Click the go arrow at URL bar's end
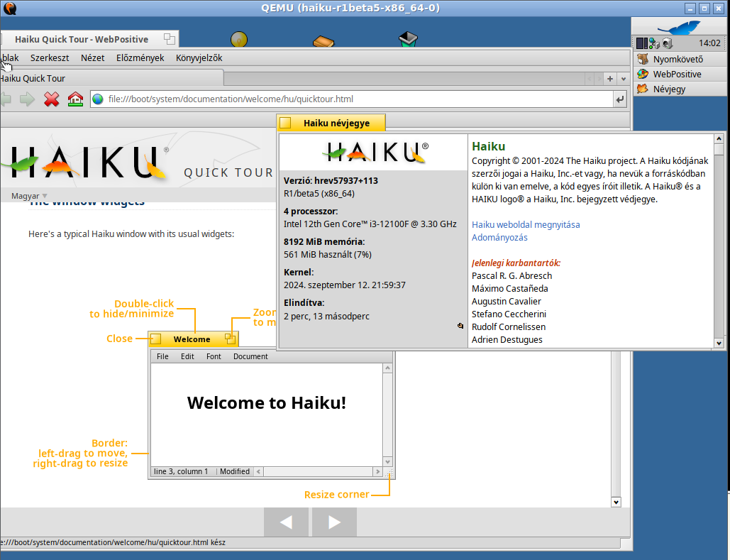Viewport: 730px width, 560px height. (619, 99)
